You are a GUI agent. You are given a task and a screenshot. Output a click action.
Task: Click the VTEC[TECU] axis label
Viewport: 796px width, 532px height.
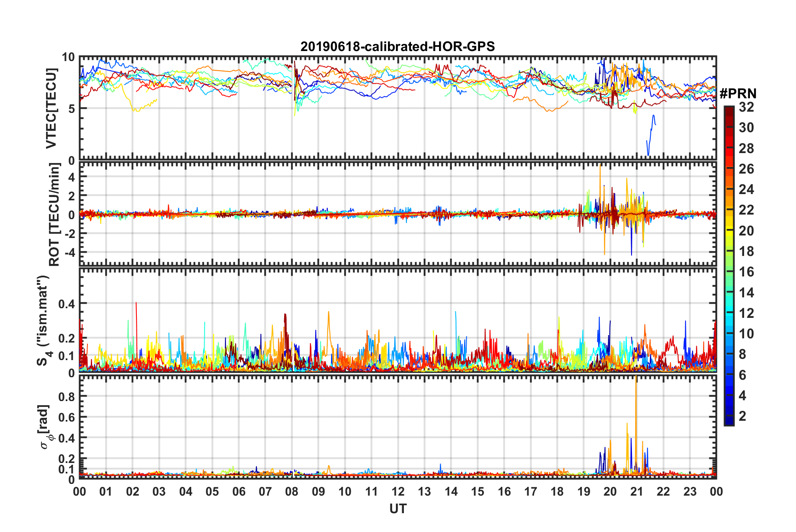click(x=51, y=108)
